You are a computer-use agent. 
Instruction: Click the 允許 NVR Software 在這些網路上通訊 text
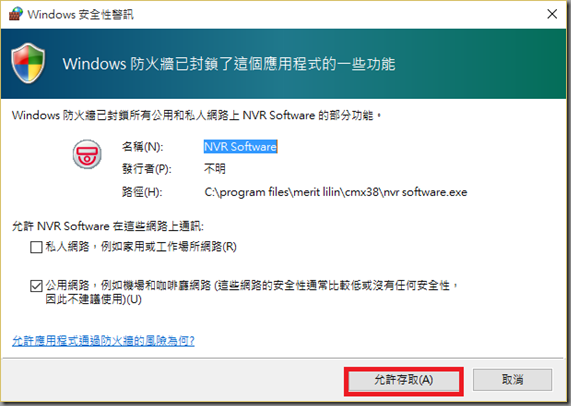(108, 226)
